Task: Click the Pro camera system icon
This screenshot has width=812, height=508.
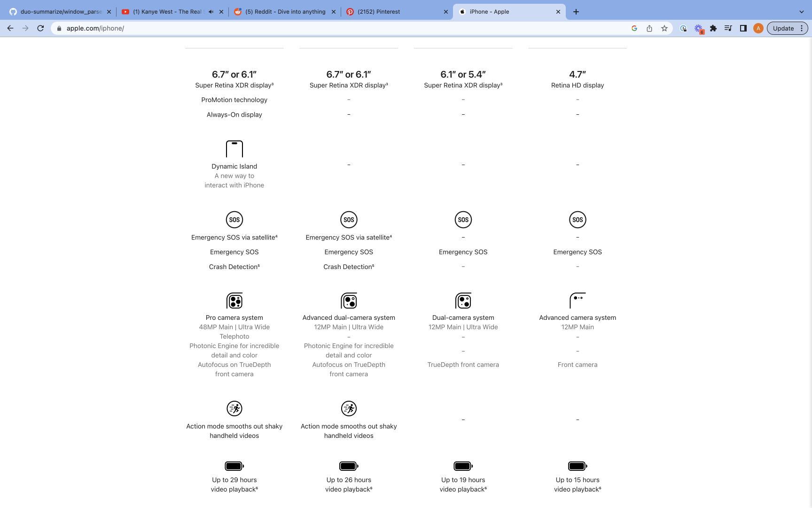Action: pyautogui.click(x=234, y=301)
